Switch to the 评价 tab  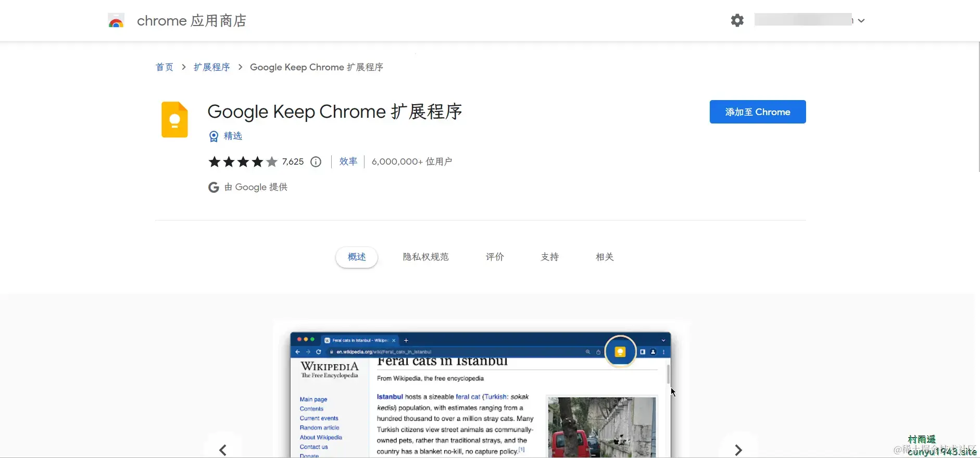[495, 257]
